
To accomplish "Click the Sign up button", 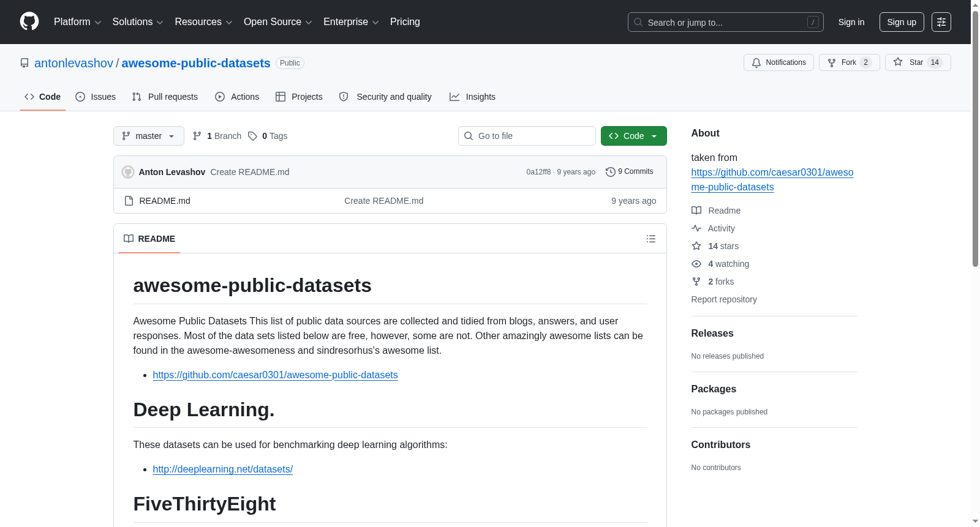I will 902,22.
